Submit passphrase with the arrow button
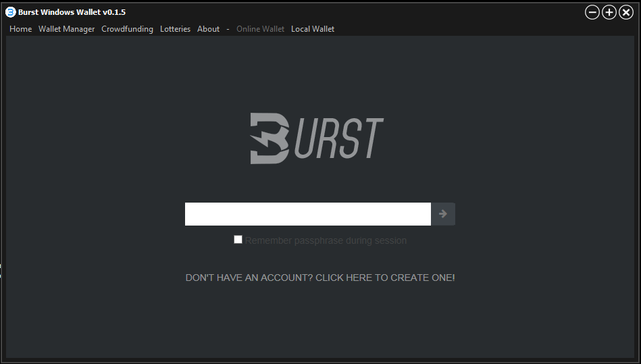This screenshot has width=641, height=364. coord(443,213)
